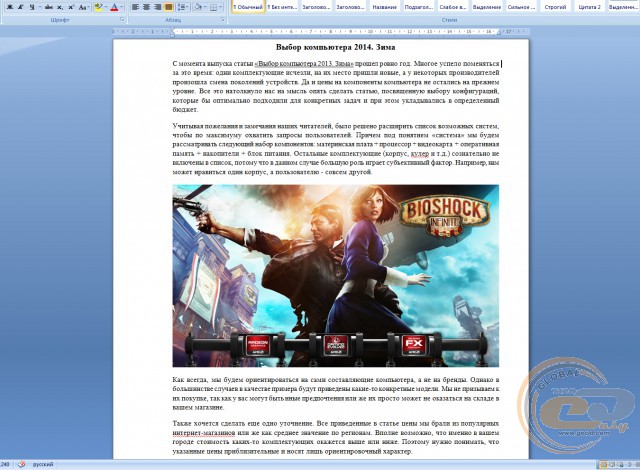The image size is (640, 470).
Task: Open underline style dropdown arrow
Action: click(39, 7)
